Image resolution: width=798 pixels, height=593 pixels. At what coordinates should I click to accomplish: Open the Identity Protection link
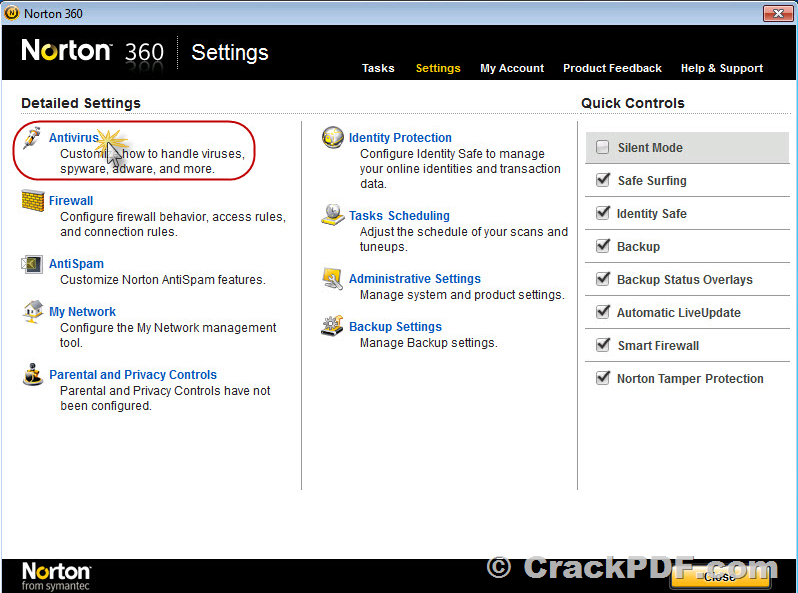tap(400, 137)
